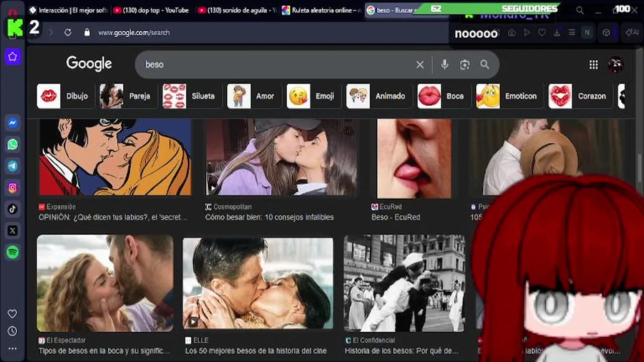The width and height of the screenshot is (644, 362).
Task: Switch to the 'dop top - YouTube' tab
Action: click(x=151, y=10)
